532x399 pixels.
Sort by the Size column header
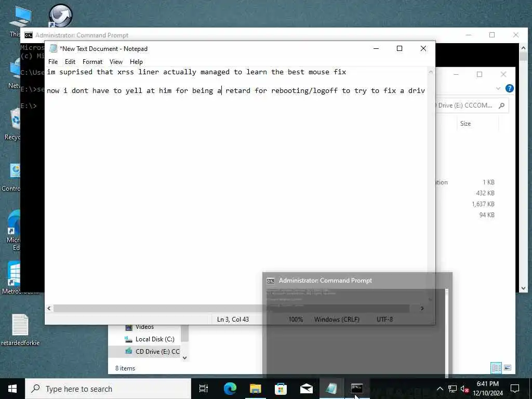point(465,124)
